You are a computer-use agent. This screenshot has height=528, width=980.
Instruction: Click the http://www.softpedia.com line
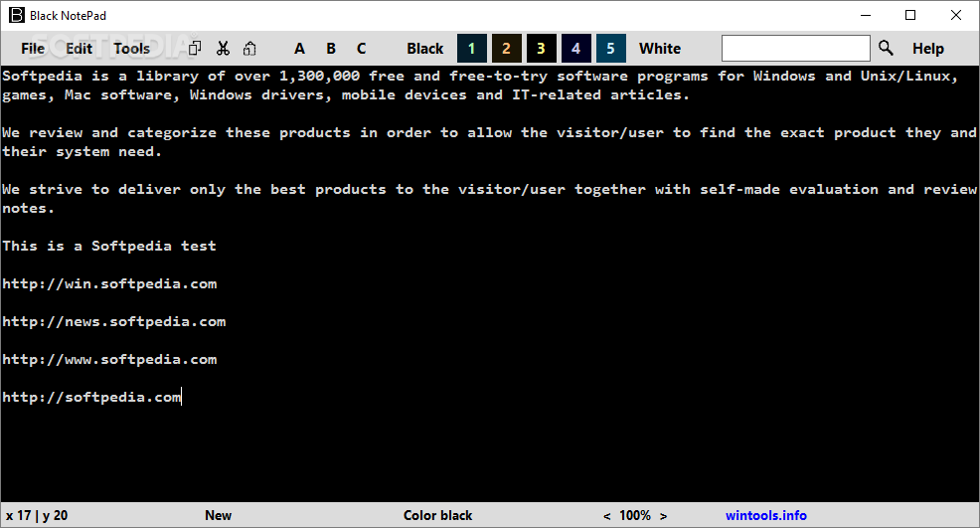(109, 360)
